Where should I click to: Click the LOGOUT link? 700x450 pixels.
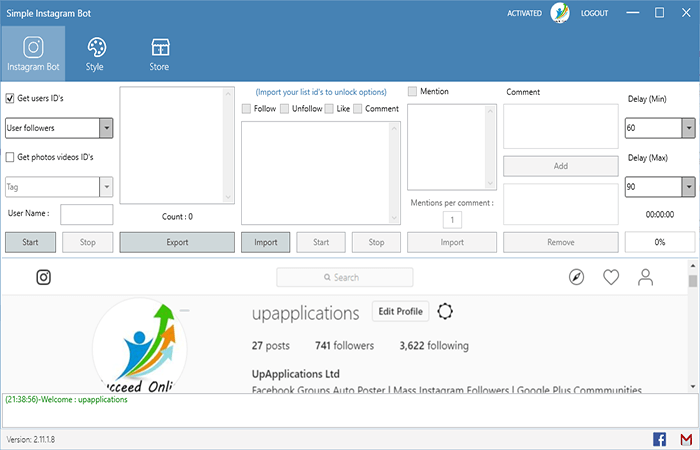[x=594, y=13]
